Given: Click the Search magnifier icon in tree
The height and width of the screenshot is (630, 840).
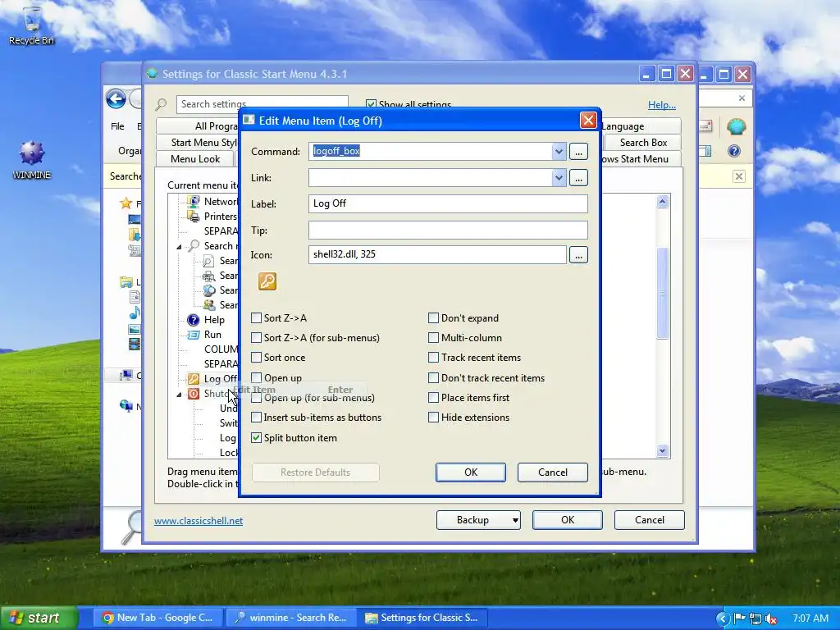Looking at the screenshot, I should 193,246.
